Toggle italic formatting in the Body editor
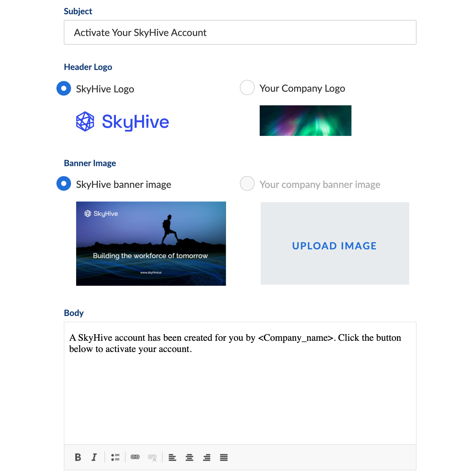Image resolution: width=466 pixels, height=476 pixels. coord(94,457)
